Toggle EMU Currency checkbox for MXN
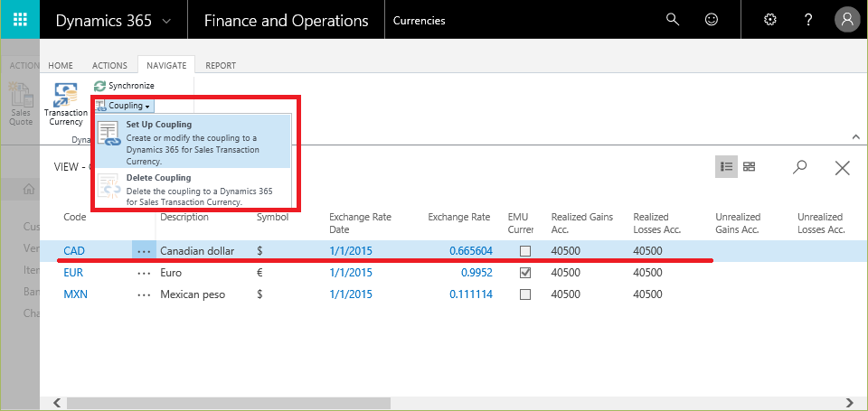Image resolution: width=868 pixels, height=411 pixels. [x=525, y=294]
